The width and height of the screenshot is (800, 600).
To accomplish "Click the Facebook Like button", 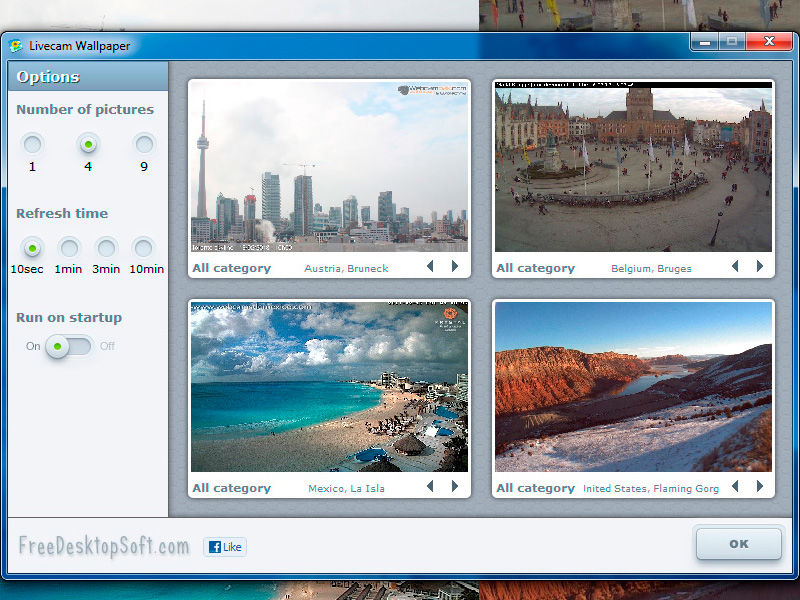I will [x=224, y=547].
